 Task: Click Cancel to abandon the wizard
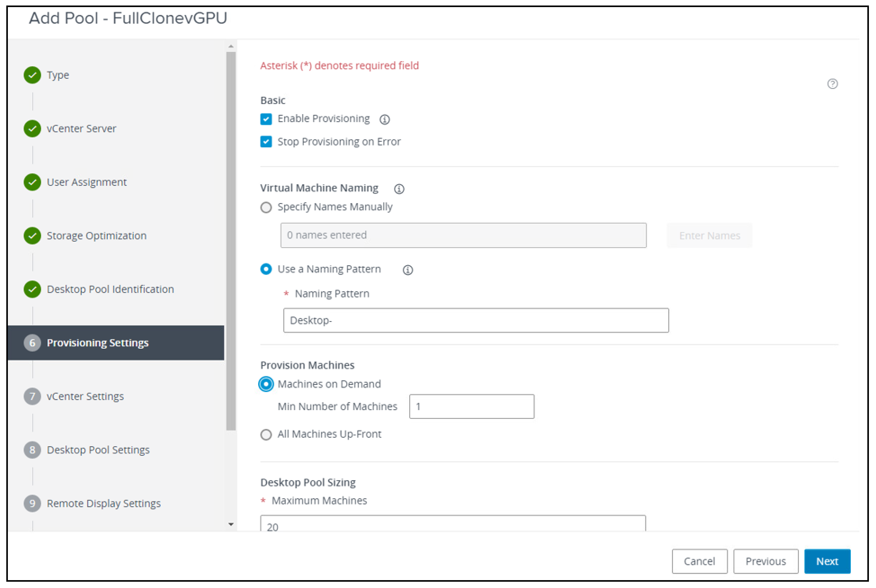(699, 561)
